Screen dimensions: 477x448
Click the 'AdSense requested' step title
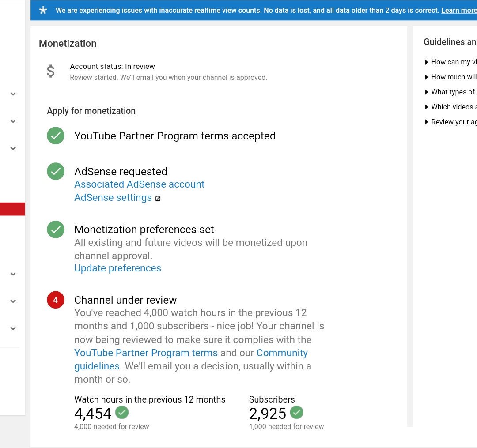pos(121,172)
